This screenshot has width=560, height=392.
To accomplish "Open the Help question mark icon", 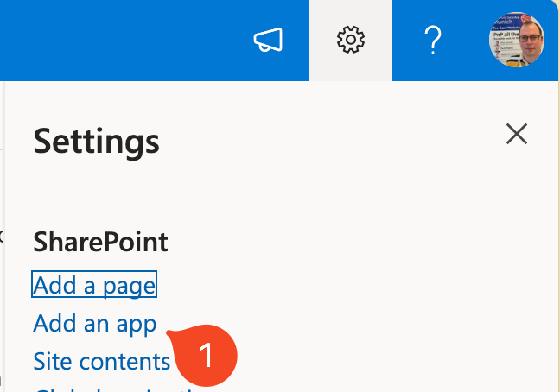I will pyautogui.click(x=432, y=41).
